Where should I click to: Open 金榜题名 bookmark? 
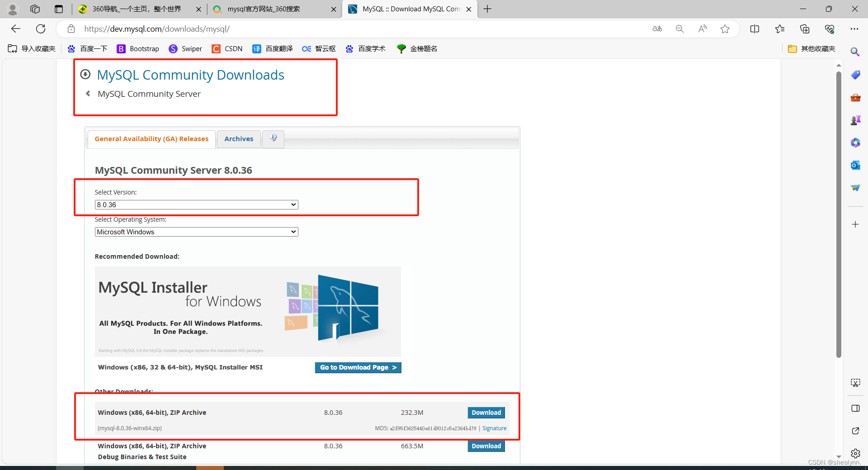point(417,49)
